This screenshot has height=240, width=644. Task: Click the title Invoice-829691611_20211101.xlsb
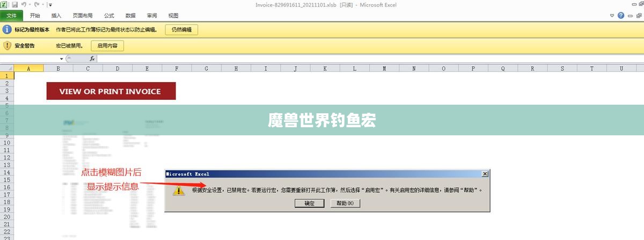[x=296, y=4]
